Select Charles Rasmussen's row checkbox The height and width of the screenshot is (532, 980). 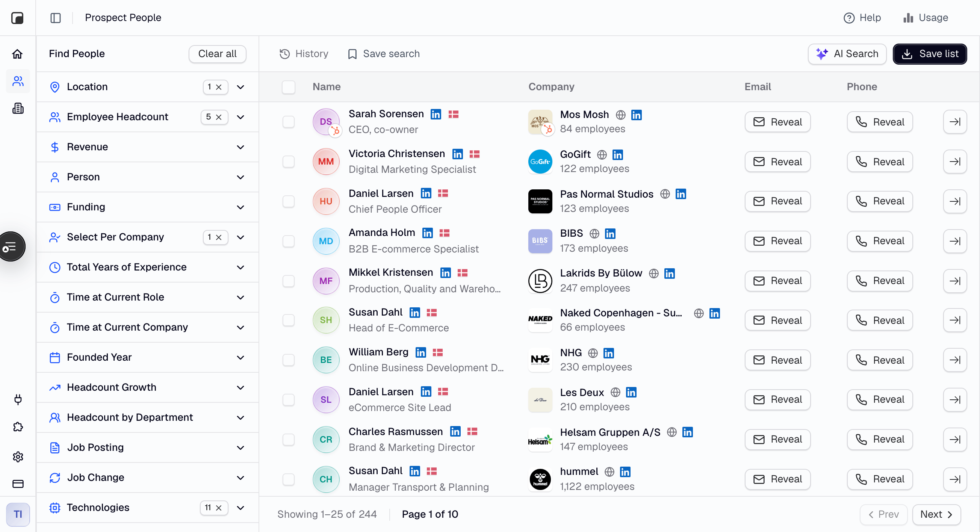point(288,440)
